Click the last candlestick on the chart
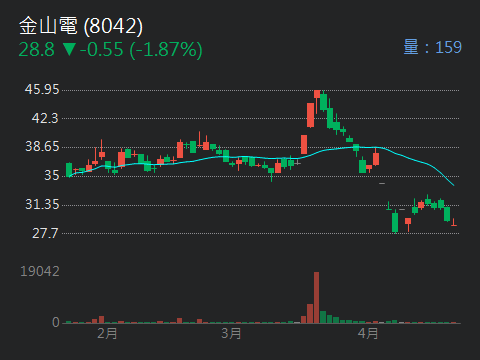This screenshot has width=480, height=360. 454,222
